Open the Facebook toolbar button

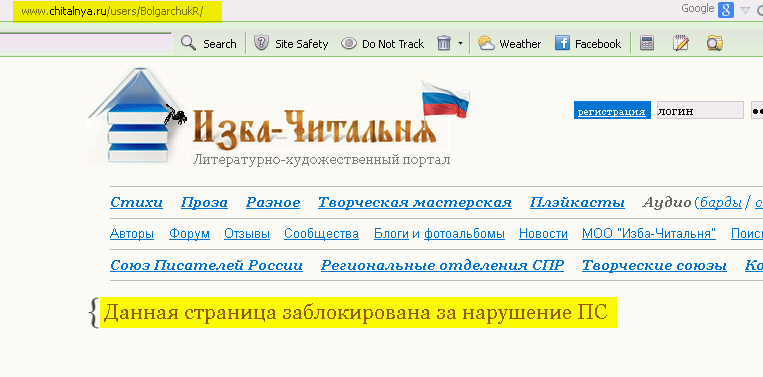[588, 44]
